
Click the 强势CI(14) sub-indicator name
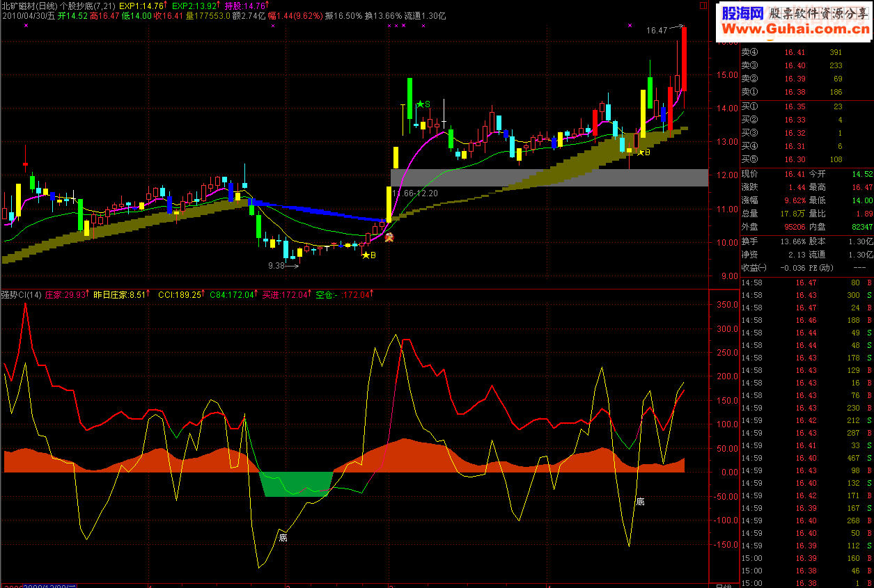(x=22, y=294)
